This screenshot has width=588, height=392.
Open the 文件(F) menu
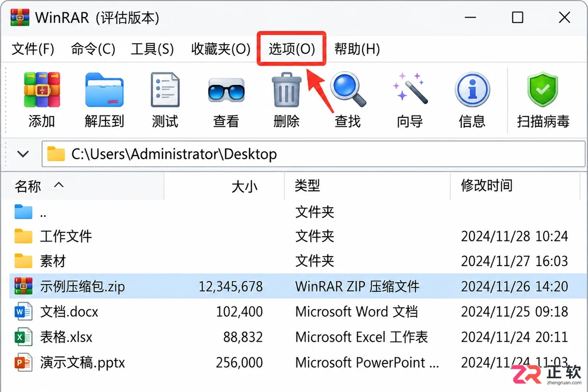(x=33, y=49)
